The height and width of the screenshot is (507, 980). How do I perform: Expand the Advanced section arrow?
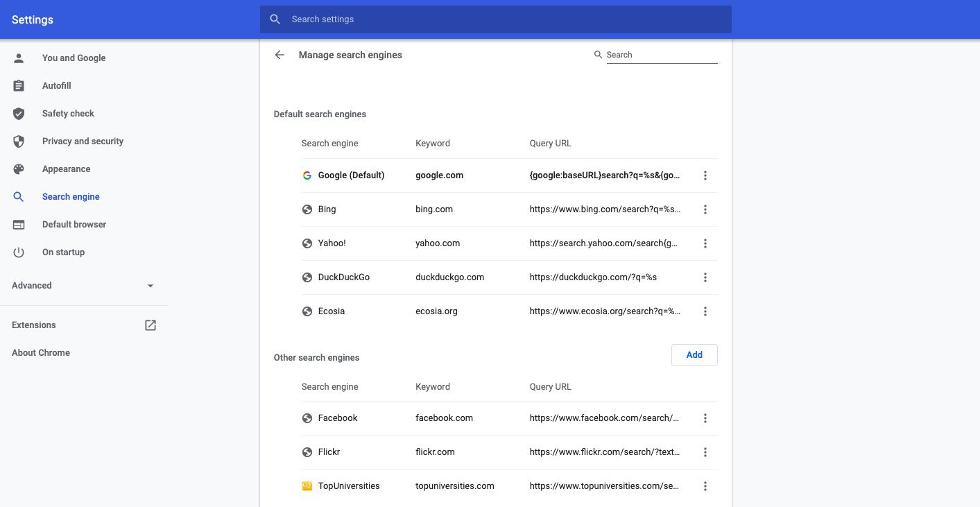click(151, 286)
